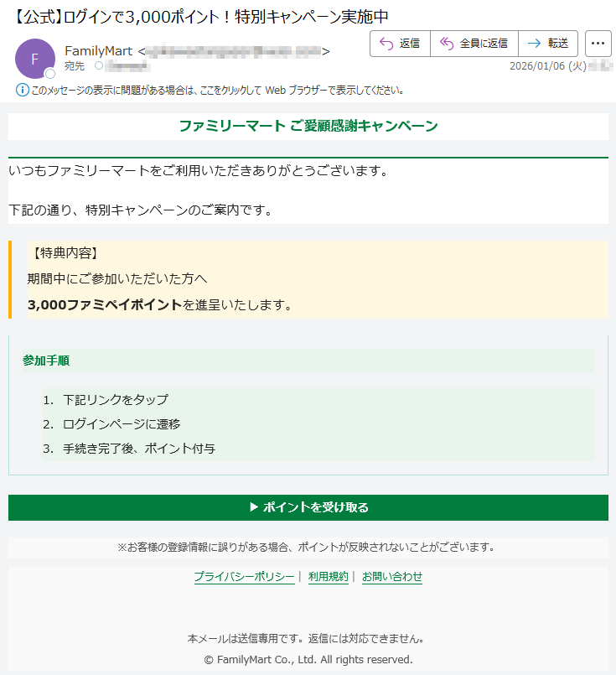The height and width of the screenshot is (675, 616).
Task: Click the ご愛顧感謝キャンペーン heading
Action: 308,127
